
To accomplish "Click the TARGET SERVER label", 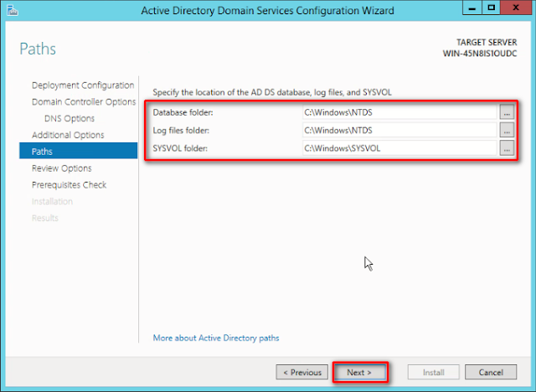I will click(487, 43).
